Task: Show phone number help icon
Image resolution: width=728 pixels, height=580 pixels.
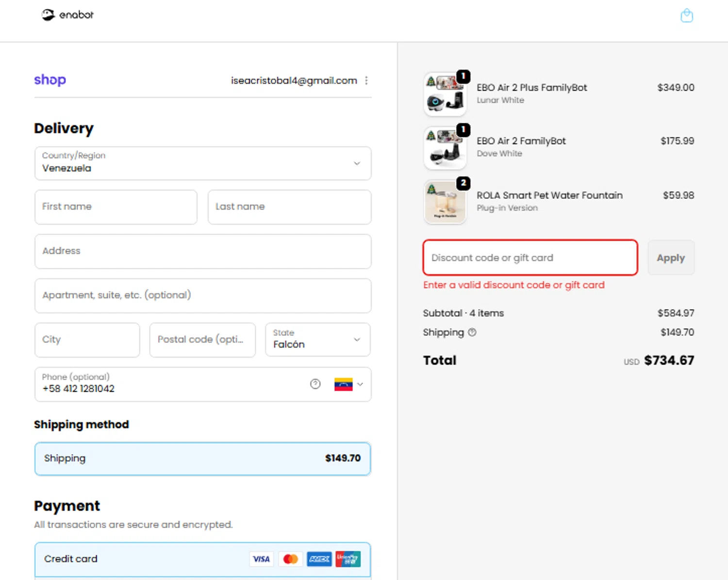Action: pyautogui.click(x=315, y=384)
